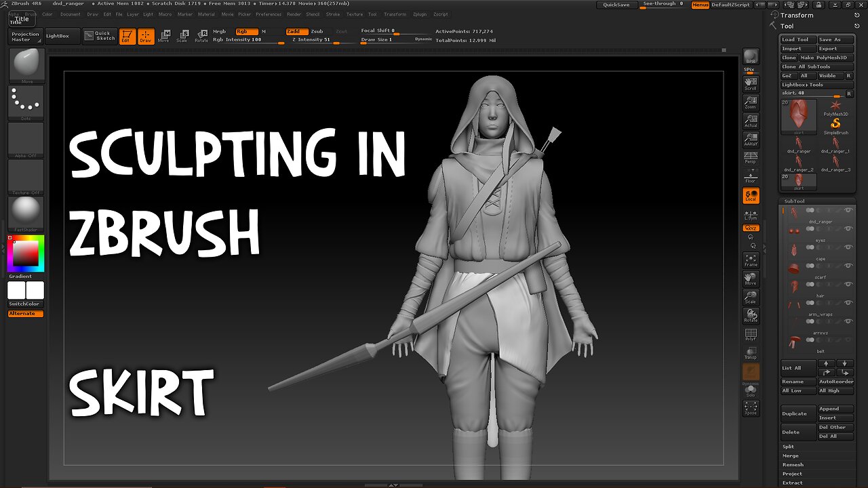Click the Frame mesh icon
The image size is (868, 488).
[x=751, y=260]
